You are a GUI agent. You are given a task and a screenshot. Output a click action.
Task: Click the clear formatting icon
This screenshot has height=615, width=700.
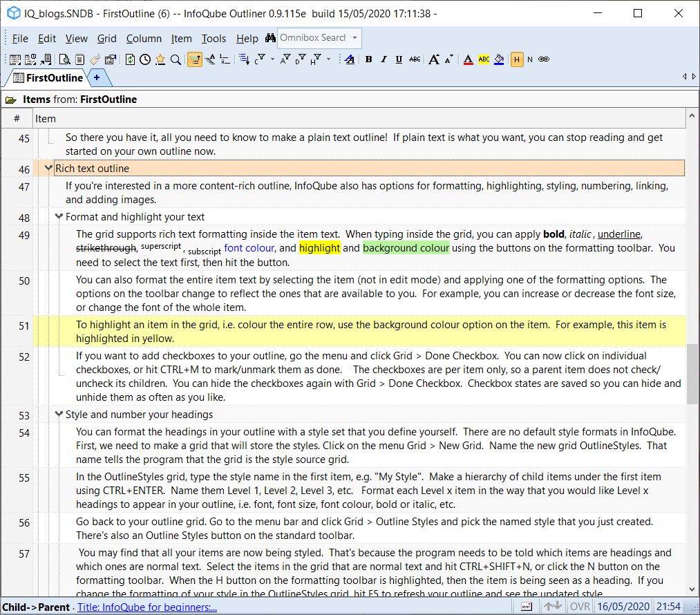click(350, 59)
